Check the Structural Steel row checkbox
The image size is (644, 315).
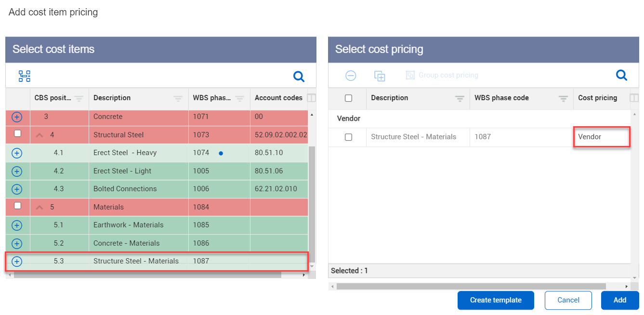pos(17,134)
